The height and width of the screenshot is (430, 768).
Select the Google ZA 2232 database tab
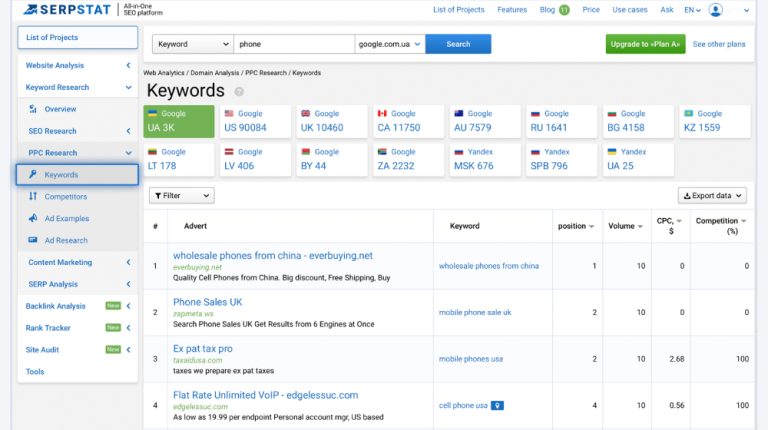(408, 160)
